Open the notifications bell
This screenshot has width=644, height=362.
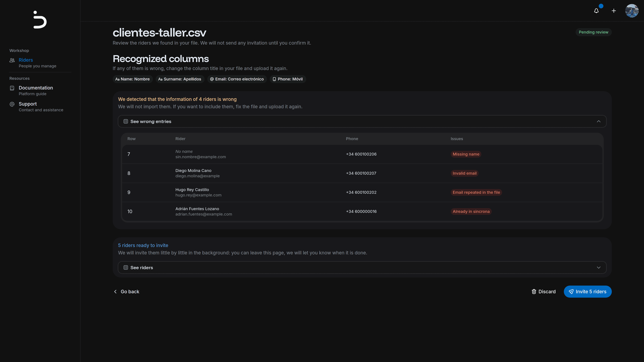pyautogui.click(x=596, y=11)
